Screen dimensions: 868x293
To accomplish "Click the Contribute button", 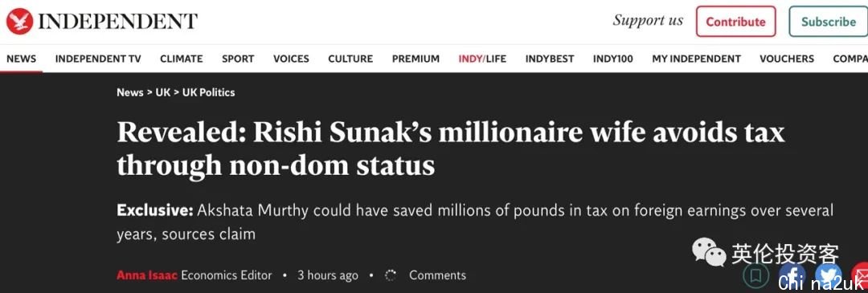I will tap(735, 22).
